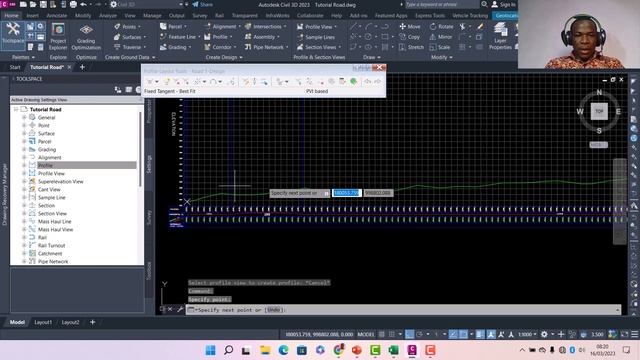Switch to the Analyze ribbon tab
The image size is (640, 360).
[108, 16]
